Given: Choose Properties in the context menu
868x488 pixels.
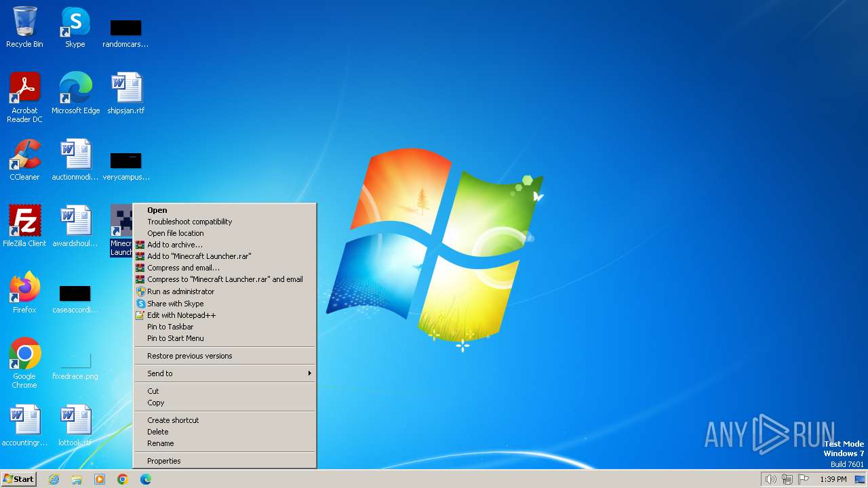Looking at the screenshot, I should tap(224, 461).
